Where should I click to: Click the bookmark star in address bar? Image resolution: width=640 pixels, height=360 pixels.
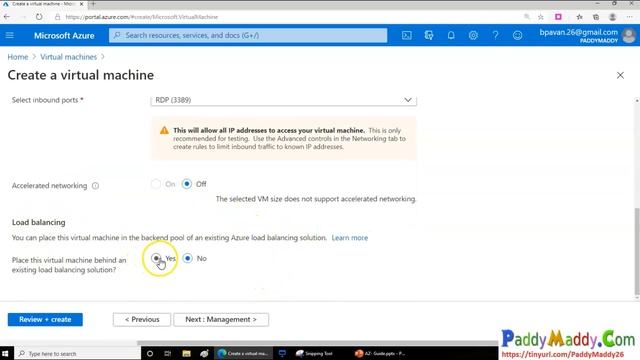pos(540,17)
